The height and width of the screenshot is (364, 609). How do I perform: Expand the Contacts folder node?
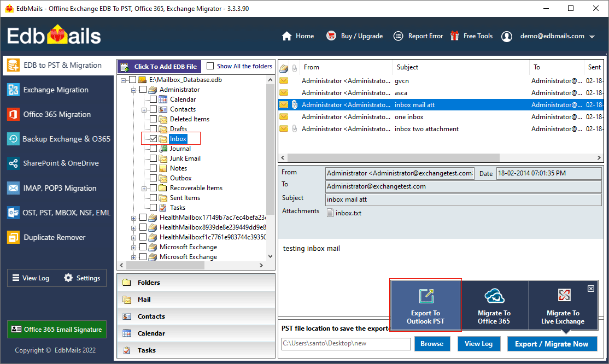click(144, 110)
